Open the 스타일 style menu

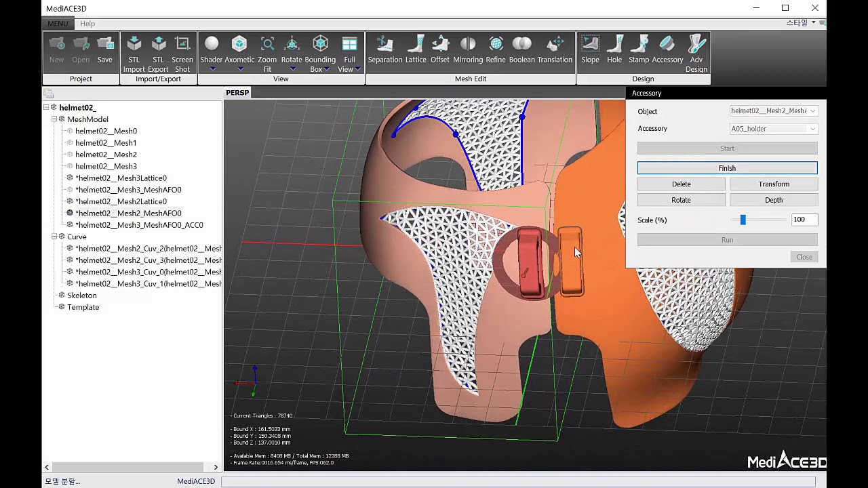click(x=800, y=22)
